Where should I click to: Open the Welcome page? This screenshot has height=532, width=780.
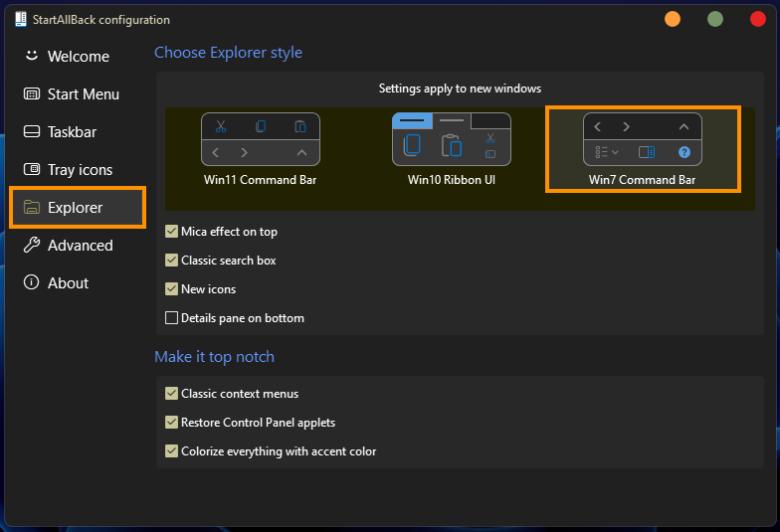pyautogui.click(x=78, y=56)
